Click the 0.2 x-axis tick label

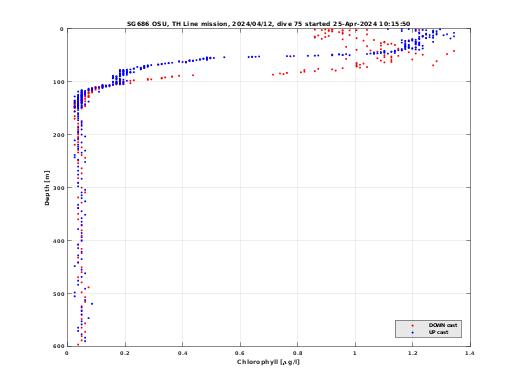tap(125, 353)
